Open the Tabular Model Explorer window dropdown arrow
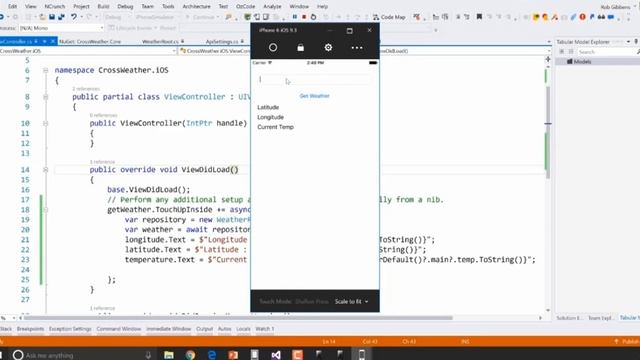Viewport: 640px width, 360px height. [628, 42]
